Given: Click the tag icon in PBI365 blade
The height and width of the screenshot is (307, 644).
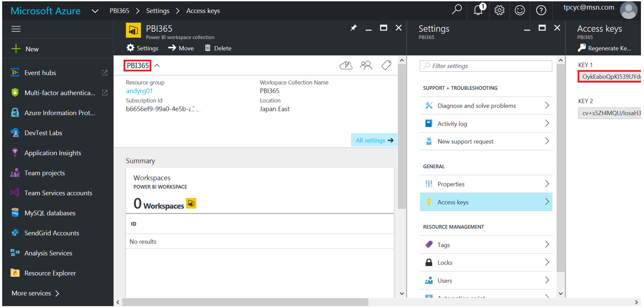Looking at the screenshot, I should (x=386, y=65).
